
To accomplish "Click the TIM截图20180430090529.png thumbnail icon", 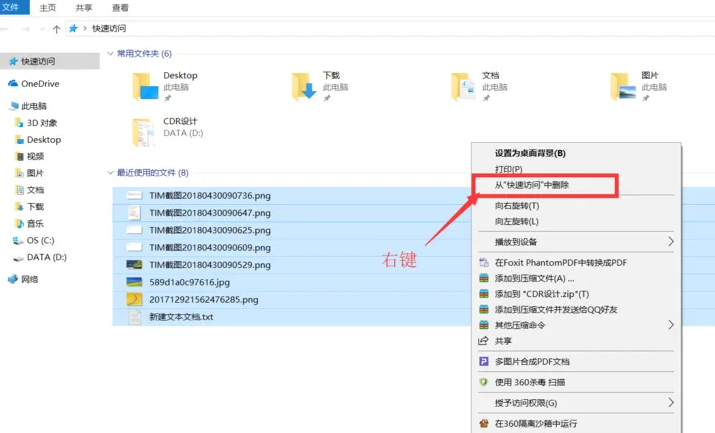I will click(134, 265).
